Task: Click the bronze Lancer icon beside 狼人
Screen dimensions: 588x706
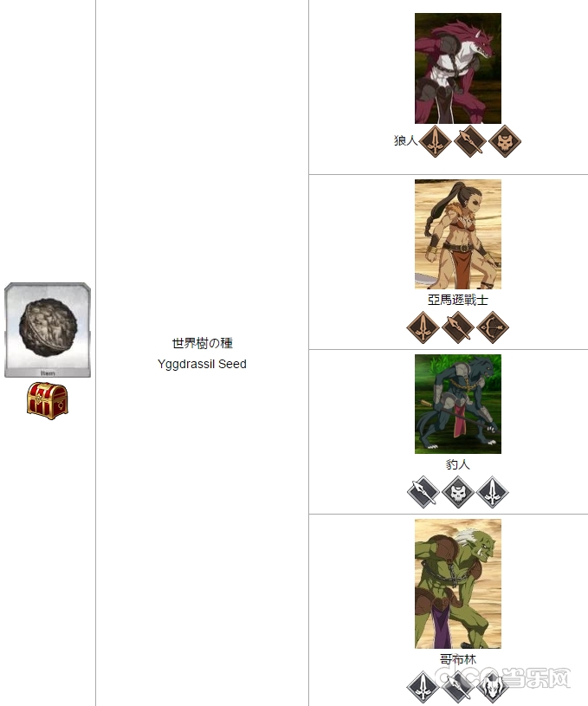Action: (x=469, y=141)
